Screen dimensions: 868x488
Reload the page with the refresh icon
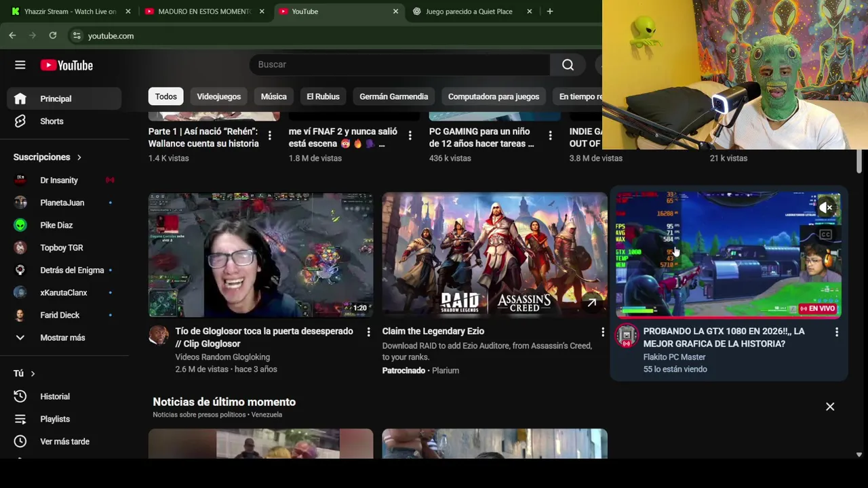(53, 35)
